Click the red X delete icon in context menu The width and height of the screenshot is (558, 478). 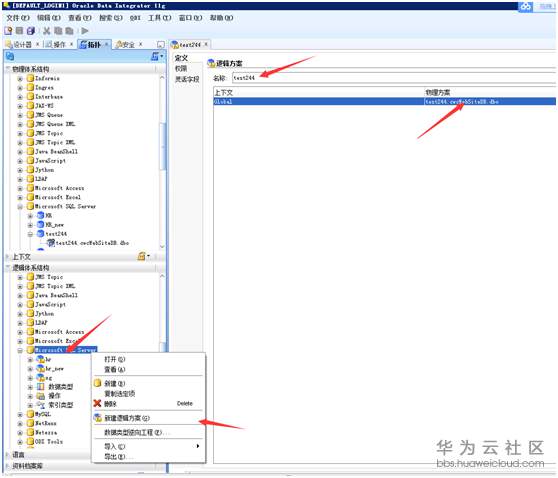pos(97,404)
